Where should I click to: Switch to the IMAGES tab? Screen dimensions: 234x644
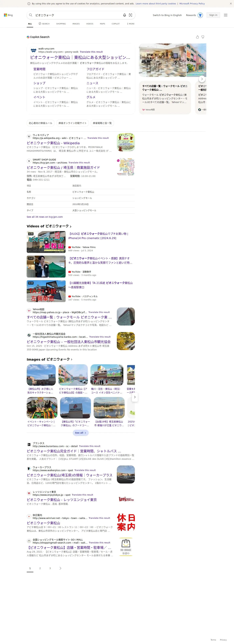coord(76,24)
